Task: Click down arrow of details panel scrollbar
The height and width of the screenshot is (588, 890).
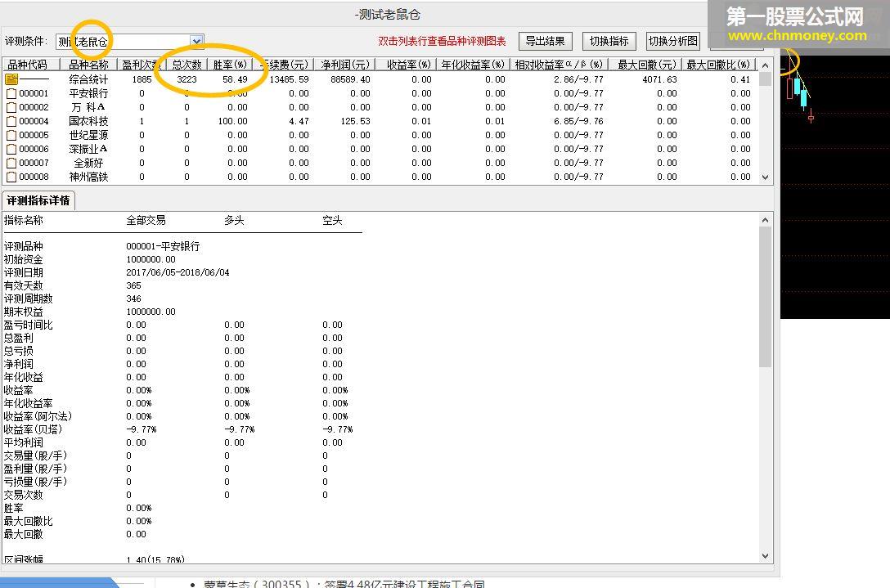Action: click(x=765, y=556)
